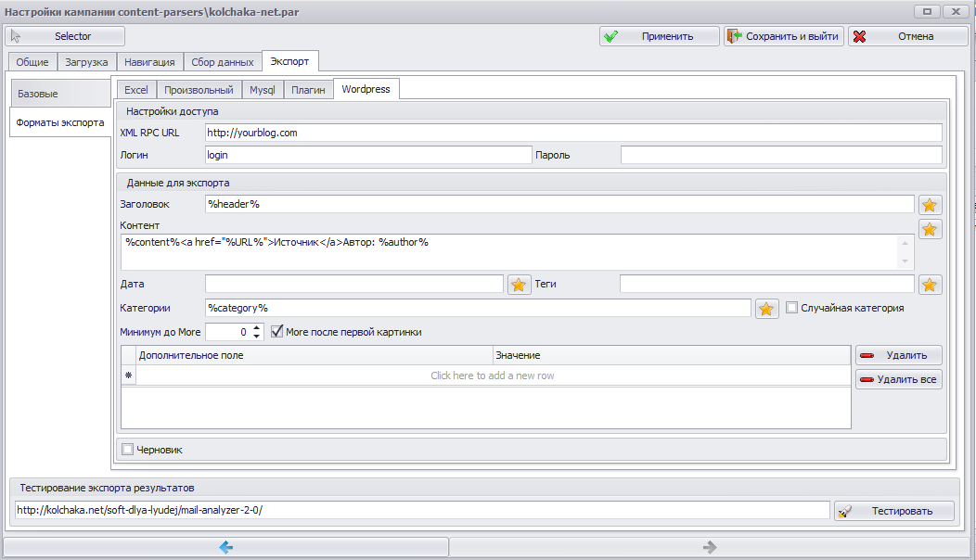Switch to the Mysql export tab

click(262, 90)
